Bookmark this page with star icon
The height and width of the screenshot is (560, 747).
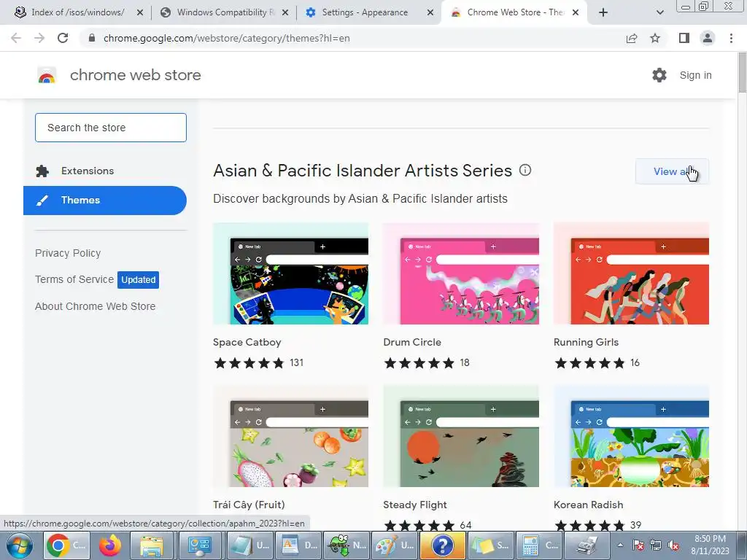click(x=655, y=38)
